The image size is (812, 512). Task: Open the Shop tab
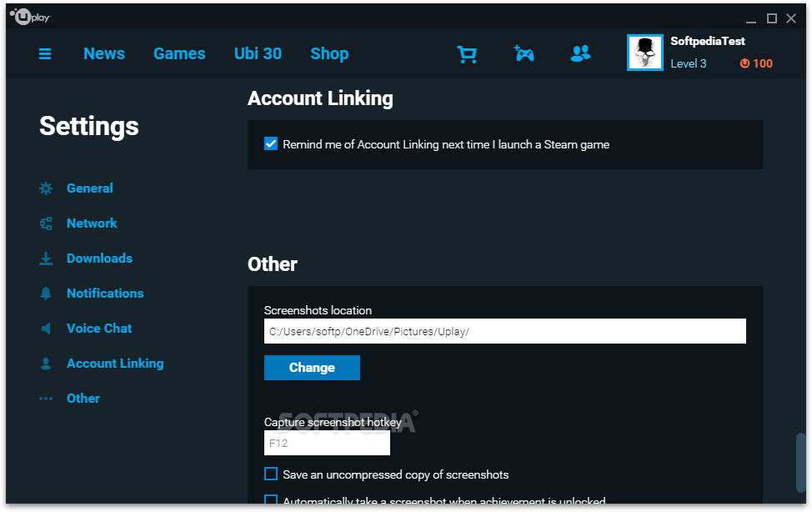pos(329,53)
